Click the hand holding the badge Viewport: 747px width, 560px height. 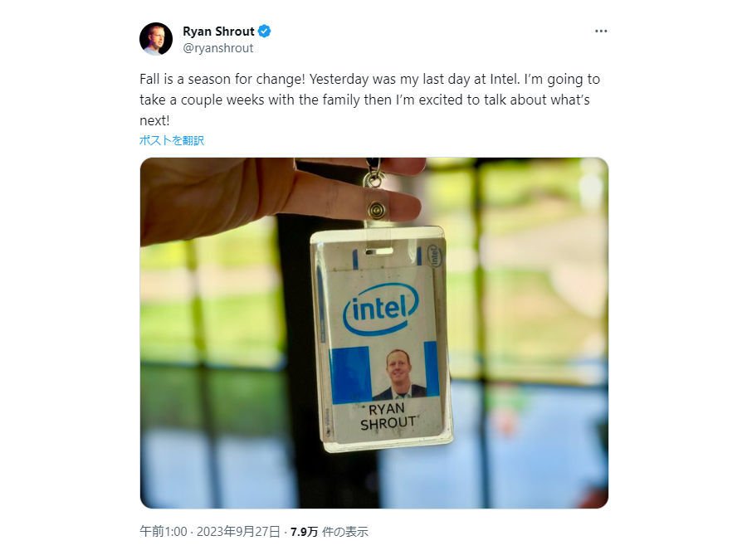(x=281, y=195)
